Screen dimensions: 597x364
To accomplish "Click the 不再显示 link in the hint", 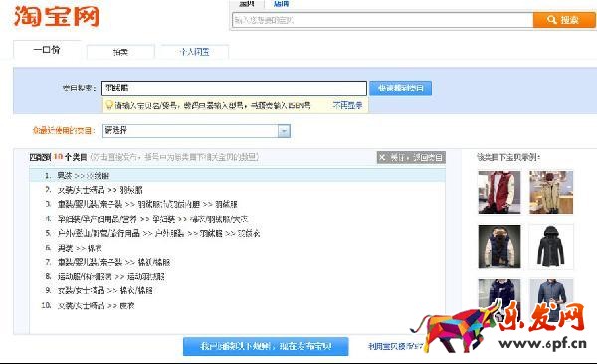I will [347, 105].
